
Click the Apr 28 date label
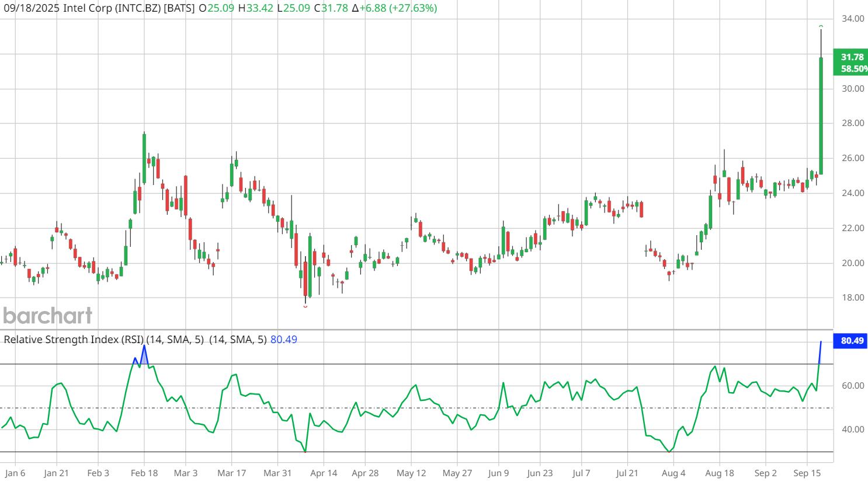pyautogui.click(x=365, y=473)
